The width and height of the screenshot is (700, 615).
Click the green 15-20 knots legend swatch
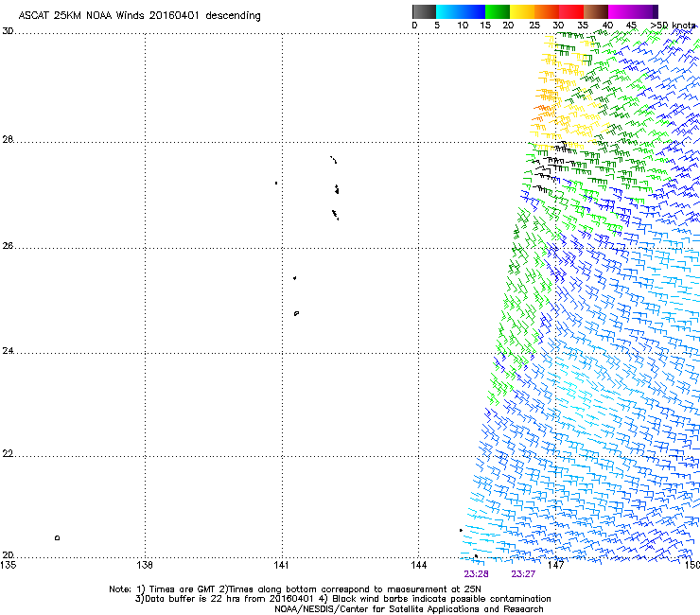click(x=498, y=11)
